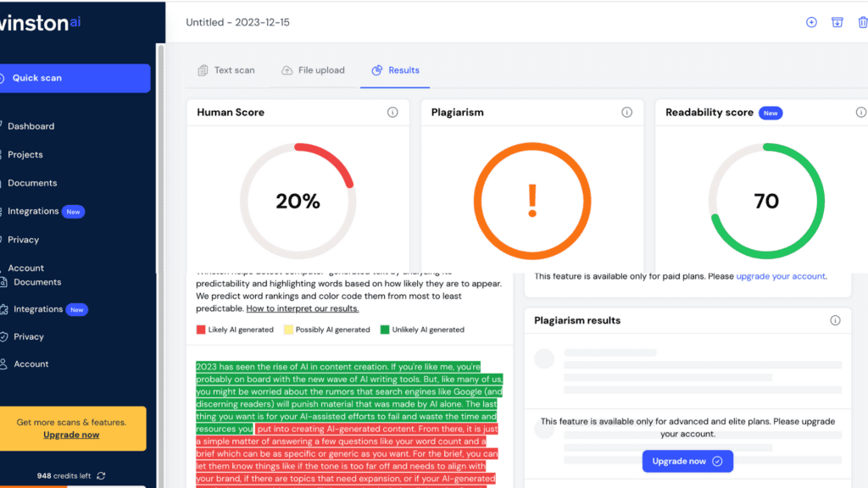Screen dimensions: 868x488
Task: Switch to the Text scan tab
Action: pos(226,70)
